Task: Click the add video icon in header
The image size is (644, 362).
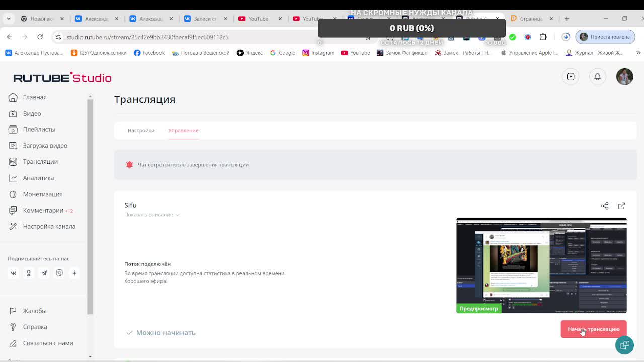Action: click(x=571, y=77)
